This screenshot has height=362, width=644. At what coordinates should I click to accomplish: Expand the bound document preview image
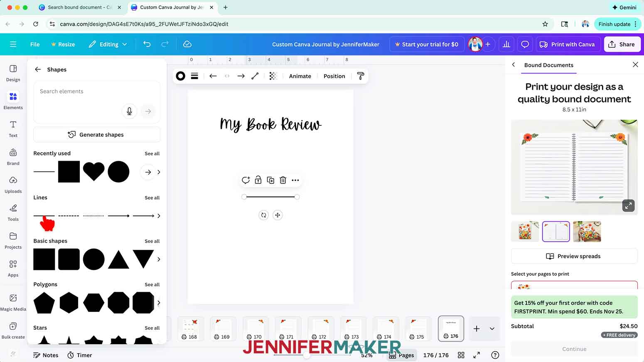[x=628, y=205]
